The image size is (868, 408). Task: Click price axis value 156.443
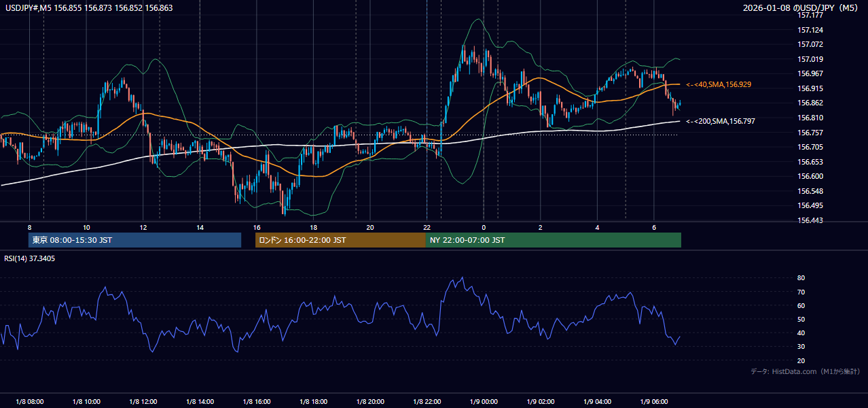coord(810,220)
